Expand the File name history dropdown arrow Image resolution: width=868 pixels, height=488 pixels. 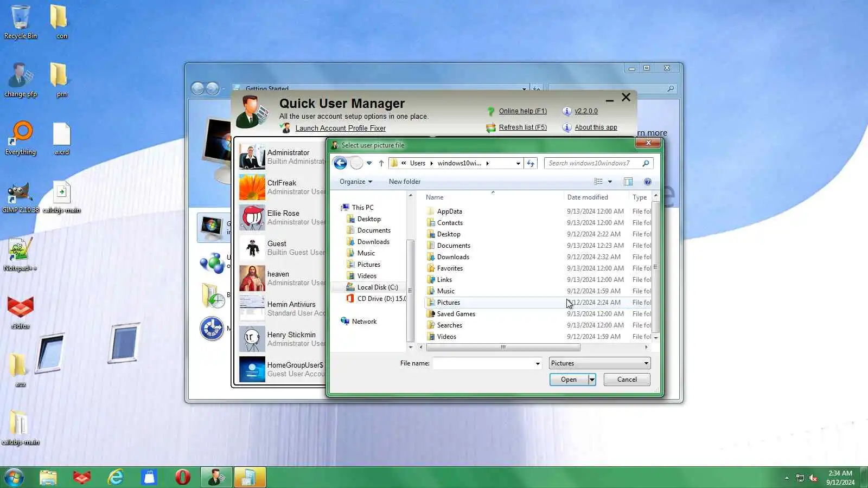pos(538,363)
